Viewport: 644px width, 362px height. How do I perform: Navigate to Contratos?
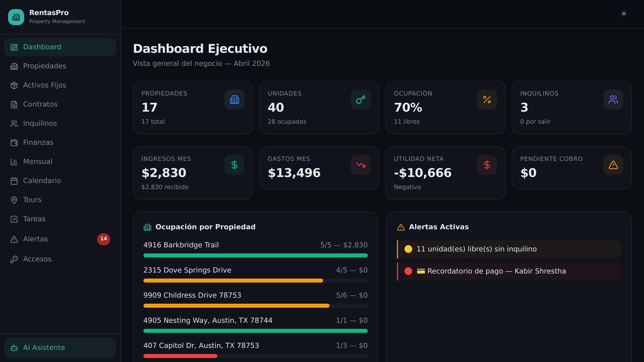[60, 104]
